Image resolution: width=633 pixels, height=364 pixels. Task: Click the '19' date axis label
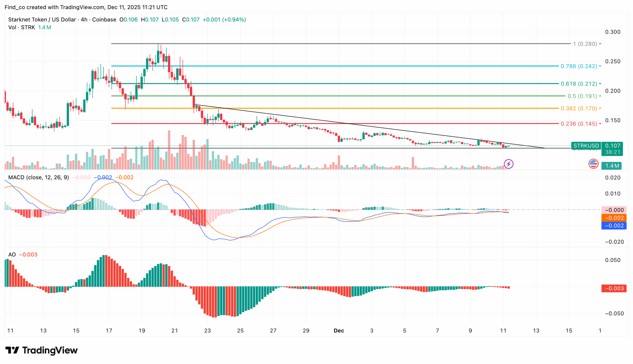click(x=142, y=330)
